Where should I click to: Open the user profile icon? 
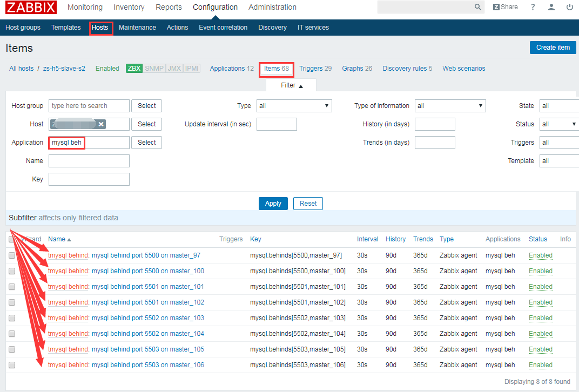[x=551, y=7]
